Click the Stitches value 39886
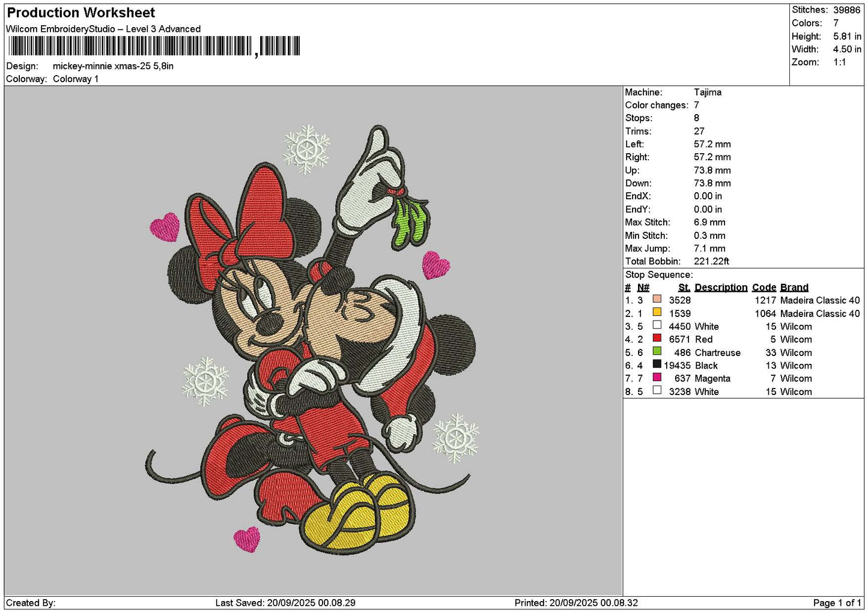868x613 pixels. [x=847, y=10]
